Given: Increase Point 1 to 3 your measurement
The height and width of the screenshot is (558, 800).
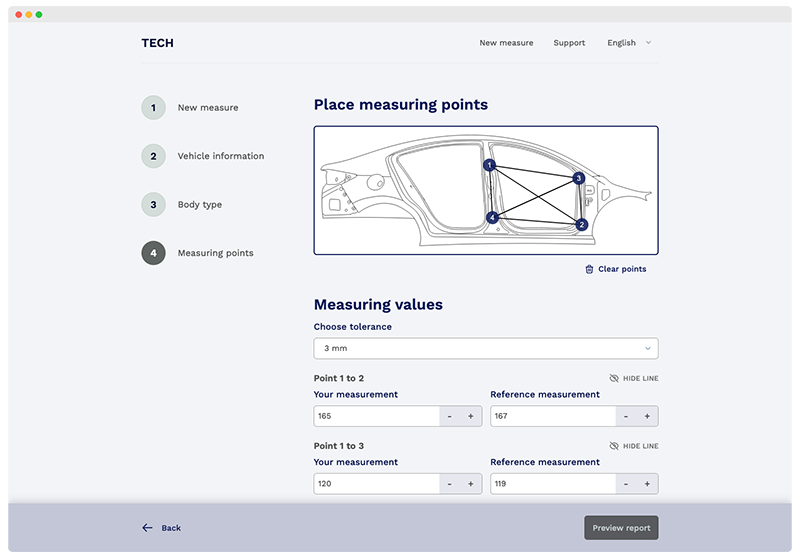Looking at the screenshot, I should tap(471, 484).
